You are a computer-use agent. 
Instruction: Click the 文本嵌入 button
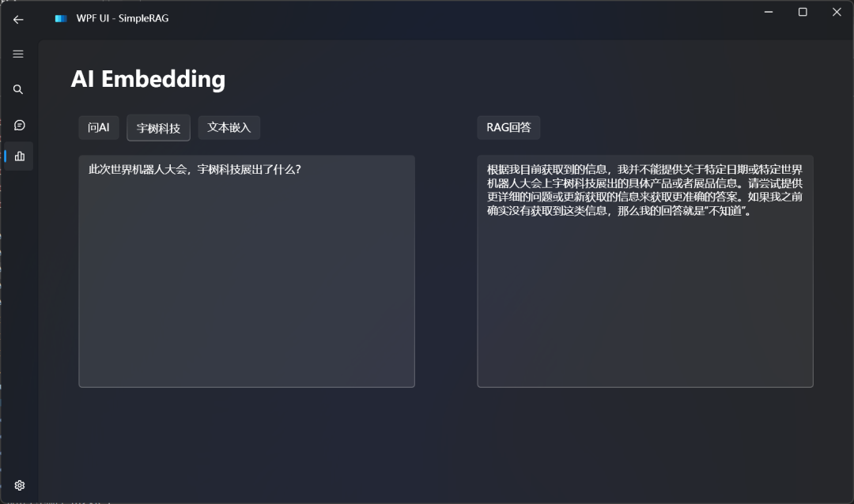point(229,127)
